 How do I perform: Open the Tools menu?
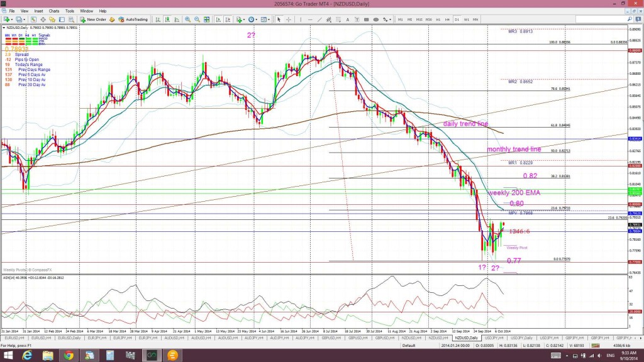pyautogui.click(x=70, y=11)
